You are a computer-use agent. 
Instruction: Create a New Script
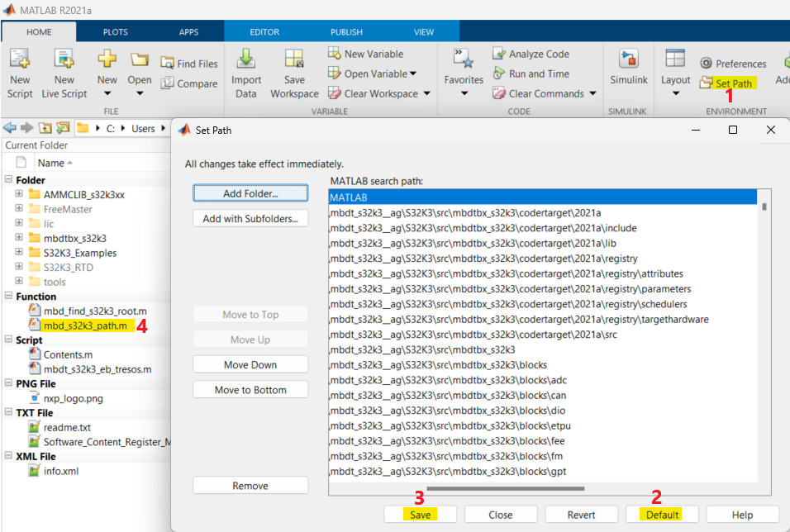20,73
